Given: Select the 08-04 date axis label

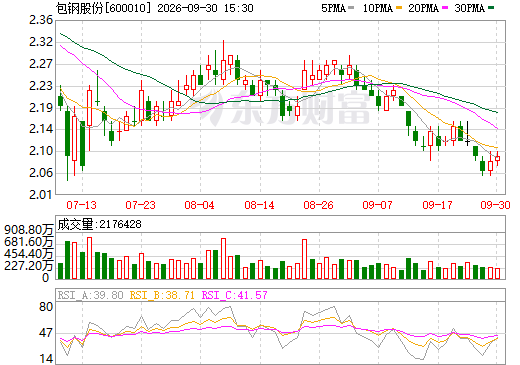Looking at the screenshot, I should 200,205.
